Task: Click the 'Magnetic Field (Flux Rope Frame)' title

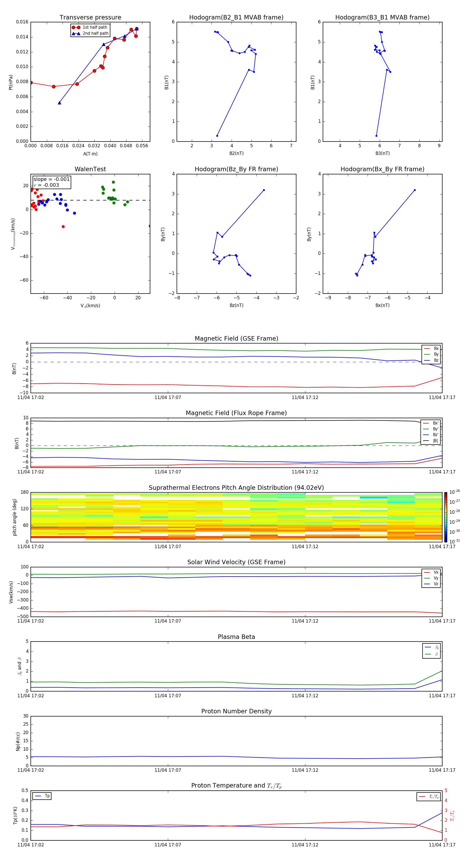Action: 236,413
